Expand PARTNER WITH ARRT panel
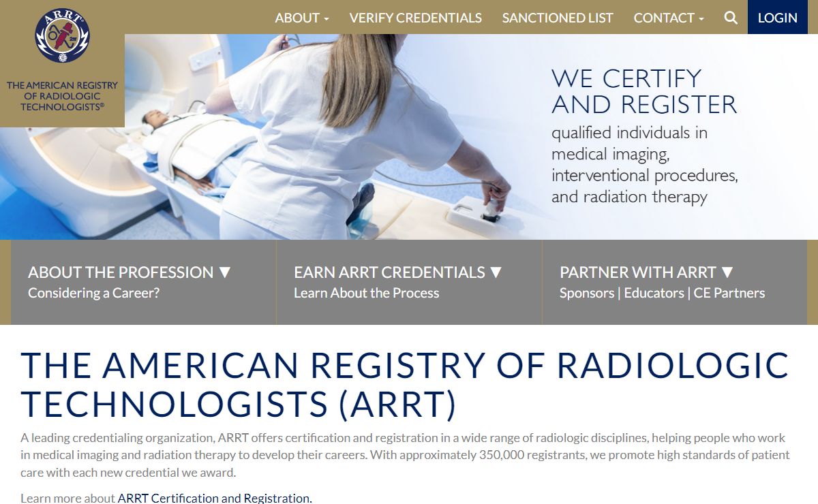The width and height of the screenshot is (818, 504). click(x=675, y=282)
